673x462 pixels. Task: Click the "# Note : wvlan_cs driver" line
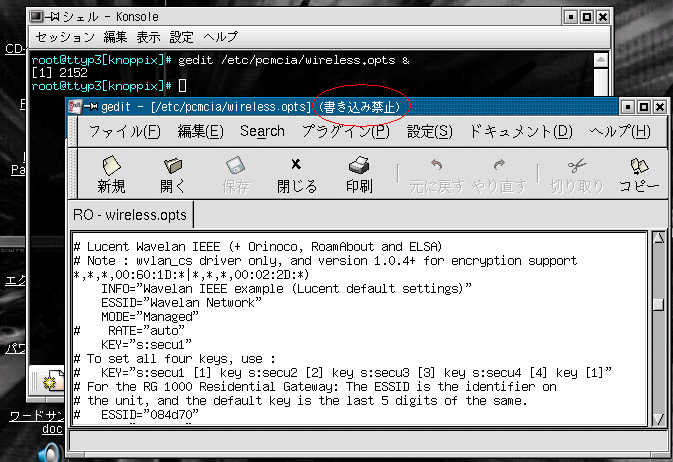coord(325,261)
